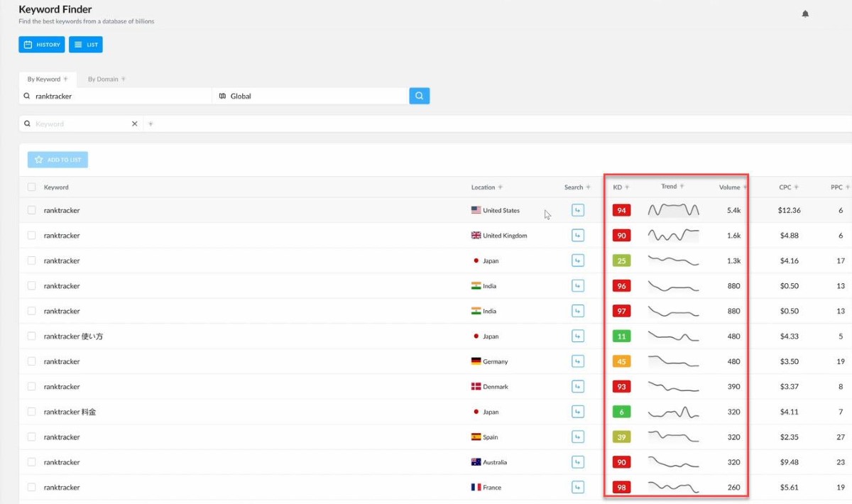Open search icon in the France row
This screenshot has height=504, width=852.
(x=578, y=488)
